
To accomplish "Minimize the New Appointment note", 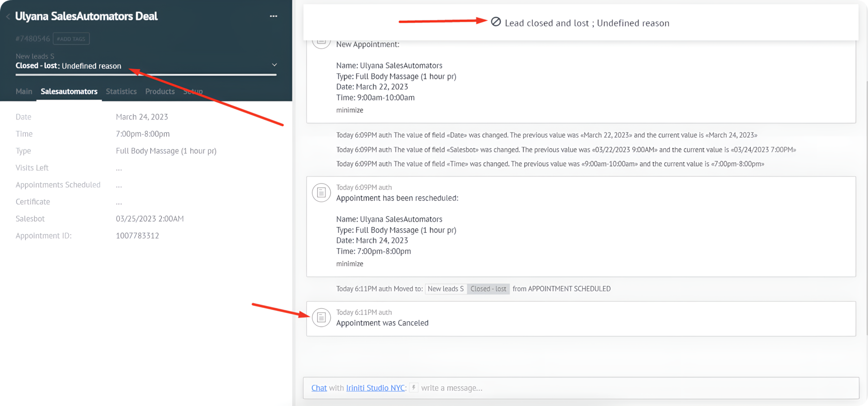I will coord(350,110).
